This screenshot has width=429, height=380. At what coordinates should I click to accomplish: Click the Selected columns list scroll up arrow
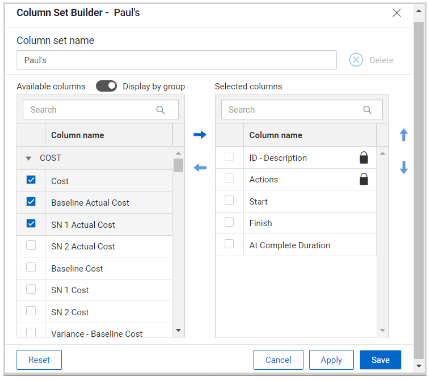382,153
